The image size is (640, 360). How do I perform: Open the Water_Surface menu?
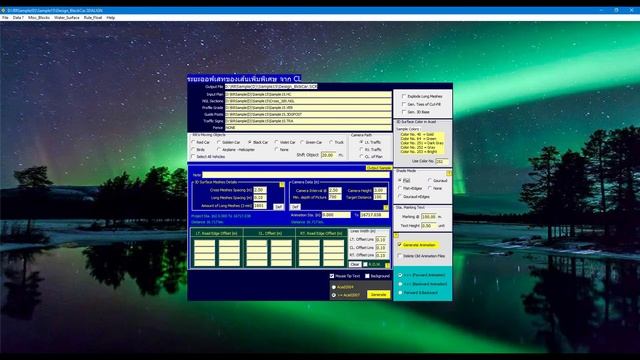click(x=67, y=18)
